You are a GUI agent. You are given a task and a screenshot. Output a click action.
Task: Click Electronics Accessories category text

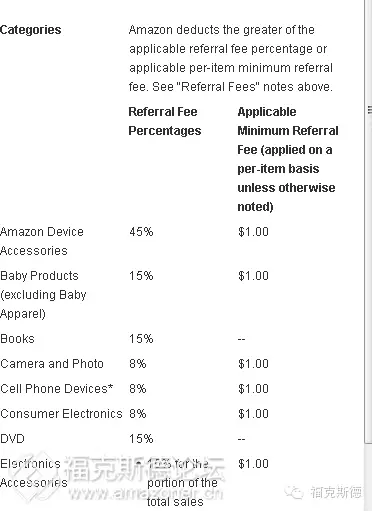tap(34, 473)
